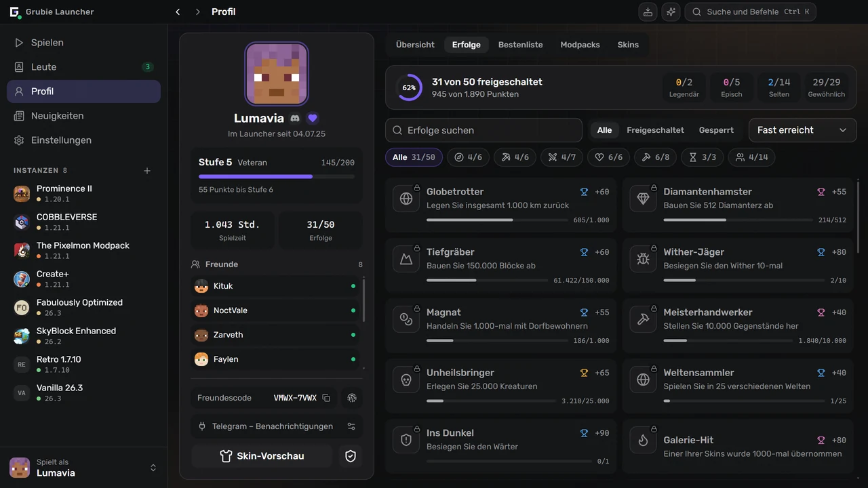
Task: Click the shield icon next to Skin-Vorschau
Action: pyautogui.click(x=351, y=456)
